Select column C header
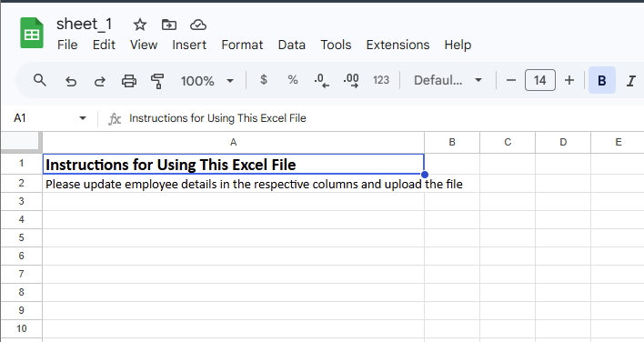This screenshot has height=342, width=644. pos(508,143)
